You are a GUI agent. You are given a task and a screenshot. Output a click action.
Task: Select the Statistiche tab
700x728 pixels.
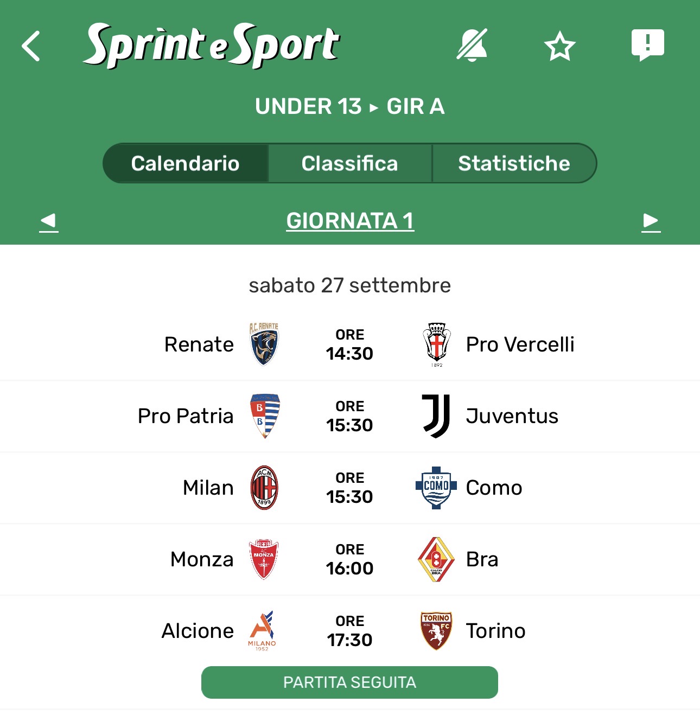[x=514, y=163]
